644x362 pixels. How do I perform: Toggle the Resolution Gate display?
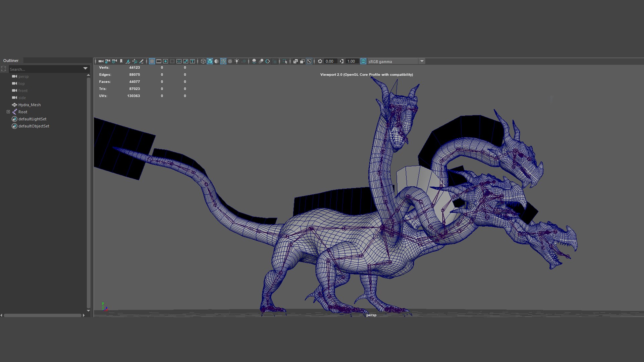coord(165,61)
